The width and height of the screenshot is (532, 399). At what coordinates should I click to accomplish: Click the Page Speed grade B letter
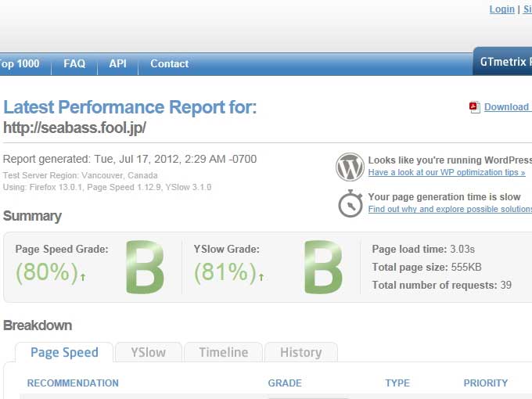(x=145, y=267)
